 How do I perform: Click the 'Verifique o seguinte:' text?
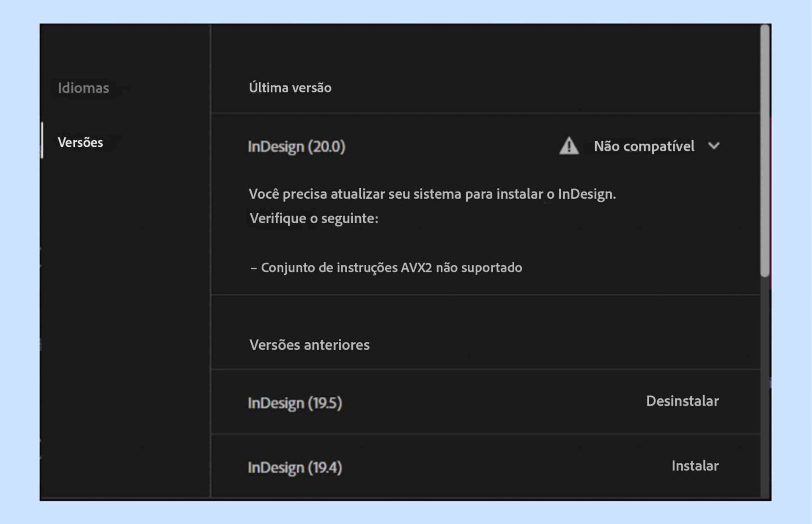[314, 218]
